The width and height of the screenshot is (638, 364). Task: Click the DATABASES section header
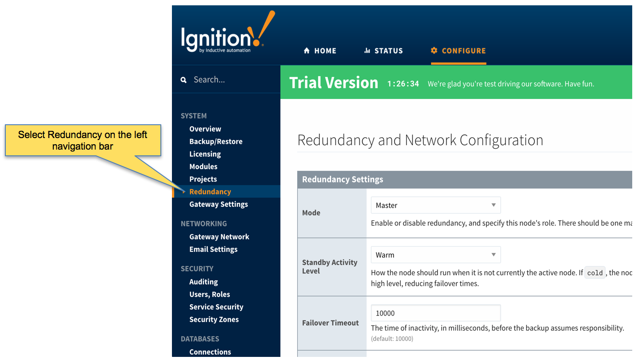pyautogui.click(x=200, y=339)
